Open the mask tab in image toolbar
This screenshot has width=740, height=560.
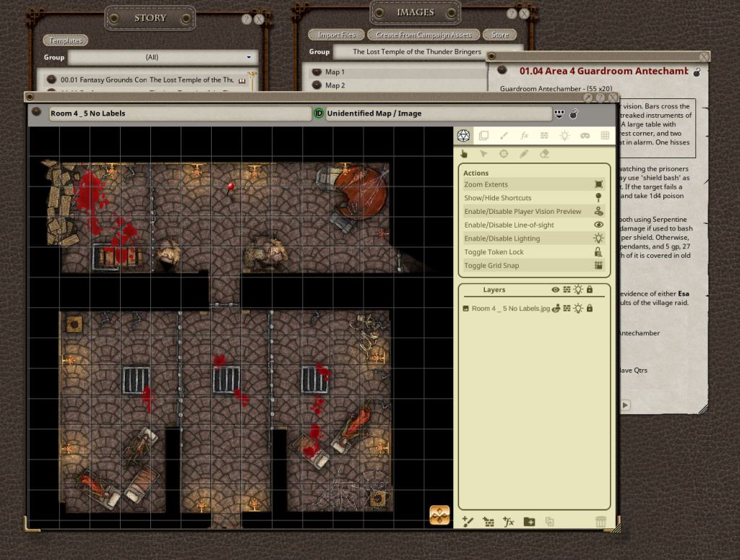pyautogui.click(x=585, y=136)
